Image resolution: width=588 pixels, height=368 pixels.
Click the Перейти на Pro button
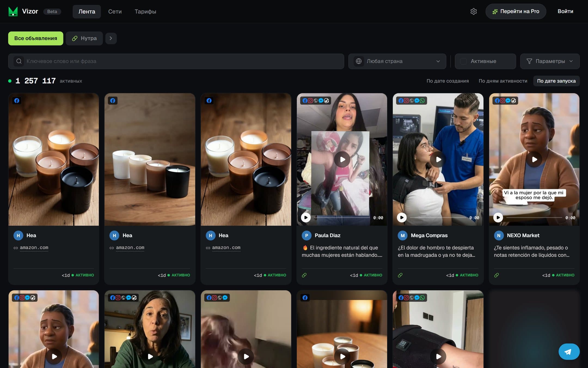click(516, 11)
